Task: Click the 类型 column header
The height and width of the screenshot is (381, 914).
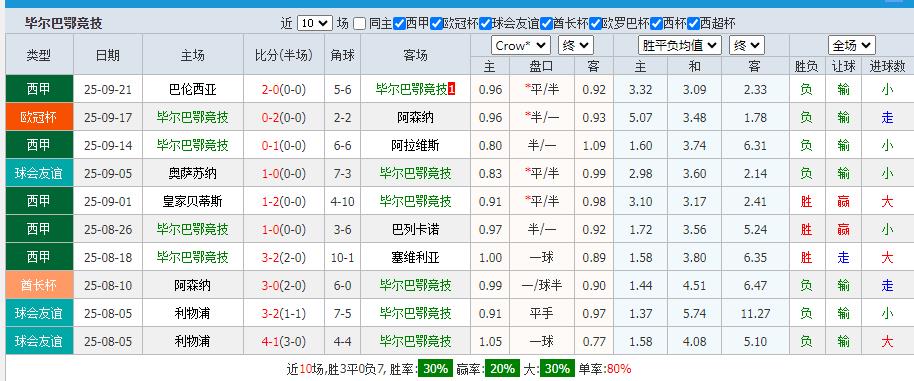Action: [x=39, y=55]
